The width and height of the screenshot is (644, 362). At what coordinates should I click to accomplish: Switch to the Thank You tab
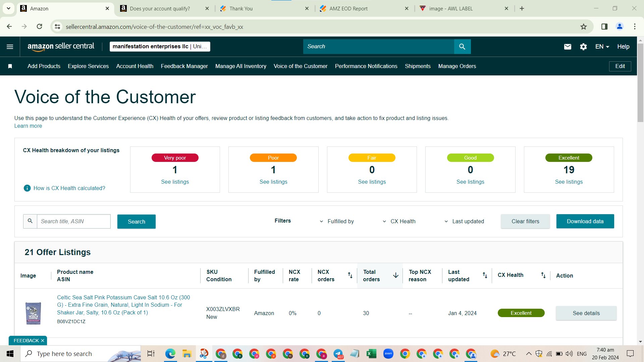[x=241, y=9]
